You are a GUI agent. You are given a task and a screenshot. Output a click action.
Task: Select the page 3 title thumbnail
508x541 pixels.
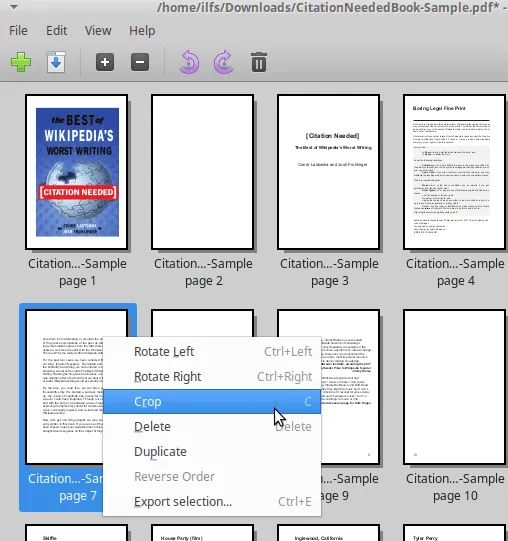point(329,172)
